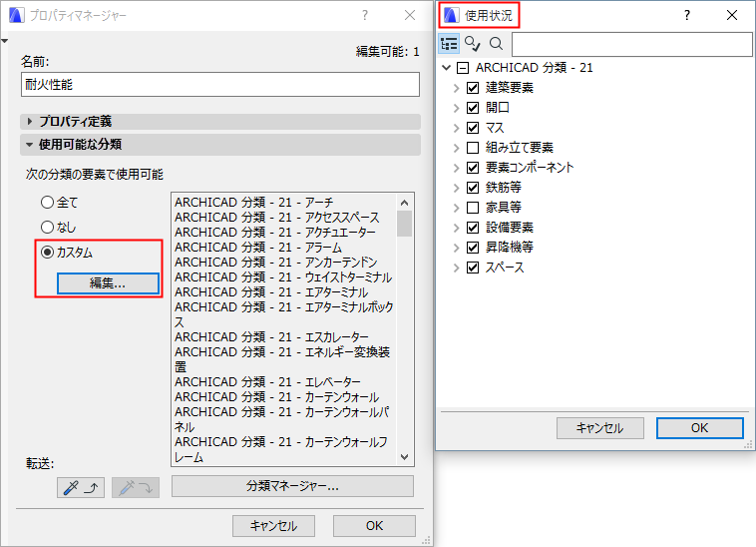
Task: Expand the 設備要素 tree node
Action: (456, 228)
